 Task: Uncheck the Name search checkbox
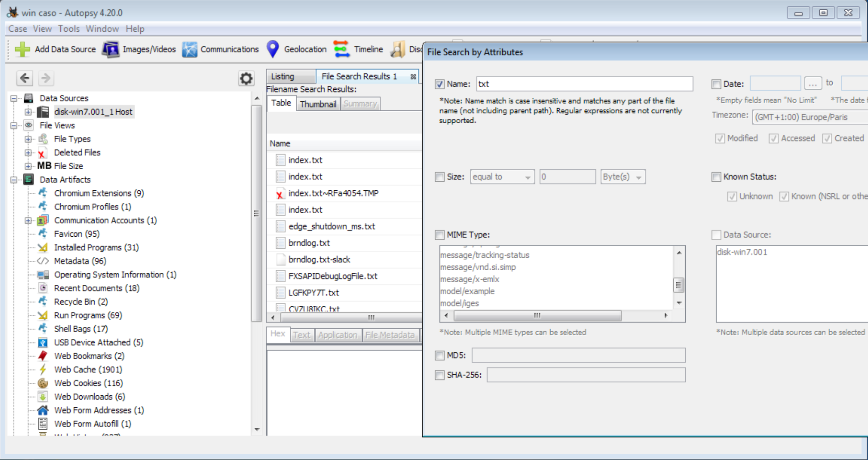(x=440, y=84)
